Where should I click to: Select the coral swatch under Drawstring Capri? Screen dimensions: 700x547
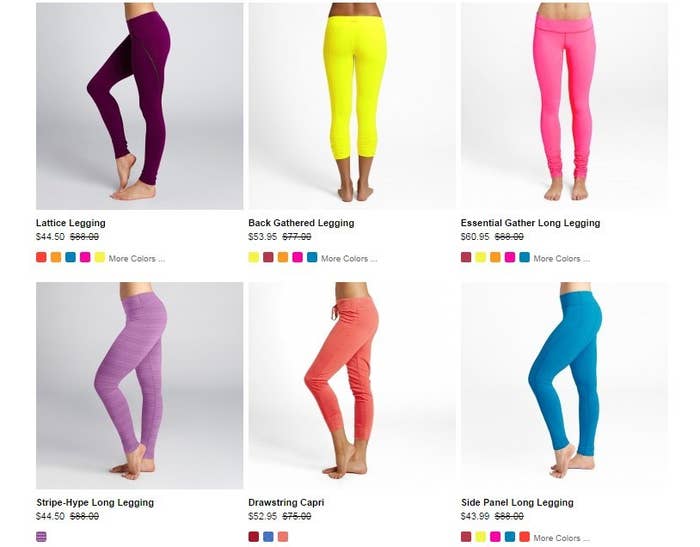(x=283, y=537)
